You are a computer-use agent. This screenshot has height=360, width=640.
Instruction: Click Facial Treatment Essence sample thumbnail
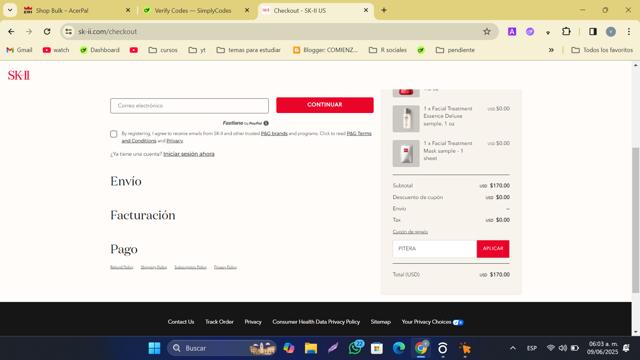point(406,119)
